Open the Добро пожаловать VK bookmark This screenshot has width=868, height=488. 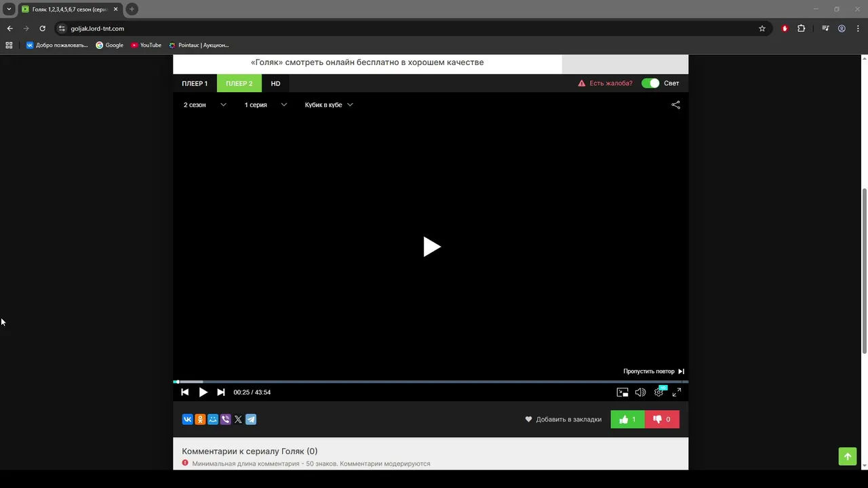point(57,45)
